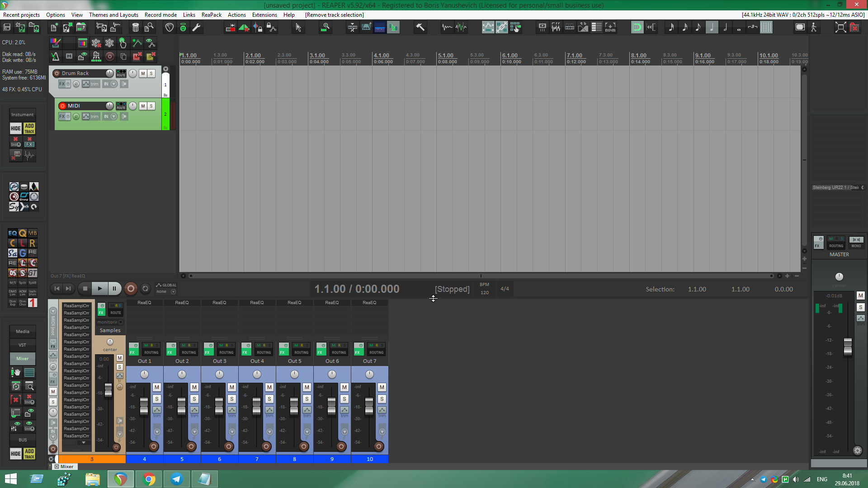Click the save project disk icon
The height and width of the screenshot is (488, 868).
pyautogui.click(x=7, y=28)
